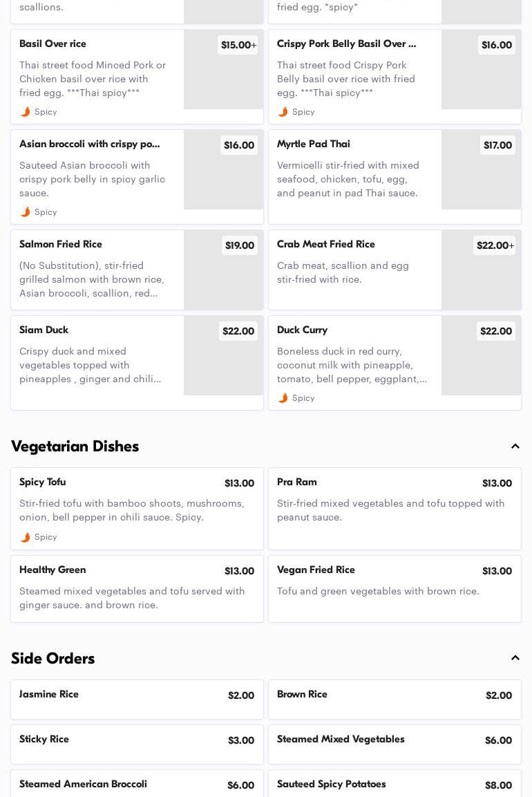532x797 pixels.
Task: Click the Sauteed Spicy Potatoes item
Action: click(395, 785)
